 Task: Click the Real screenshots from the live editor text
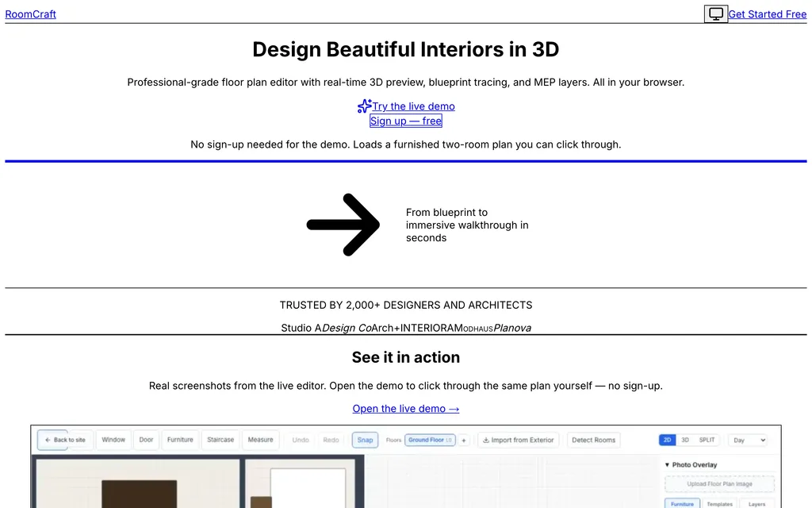pyautogui.click(x=406, y=386)
